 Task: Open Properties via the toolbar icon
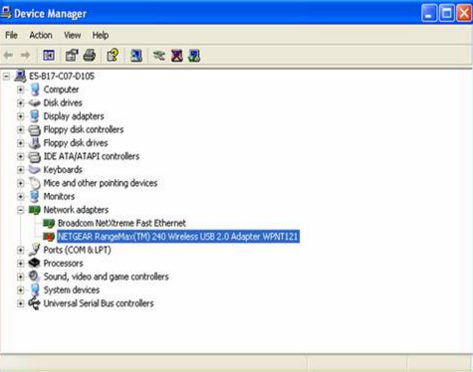72,55
